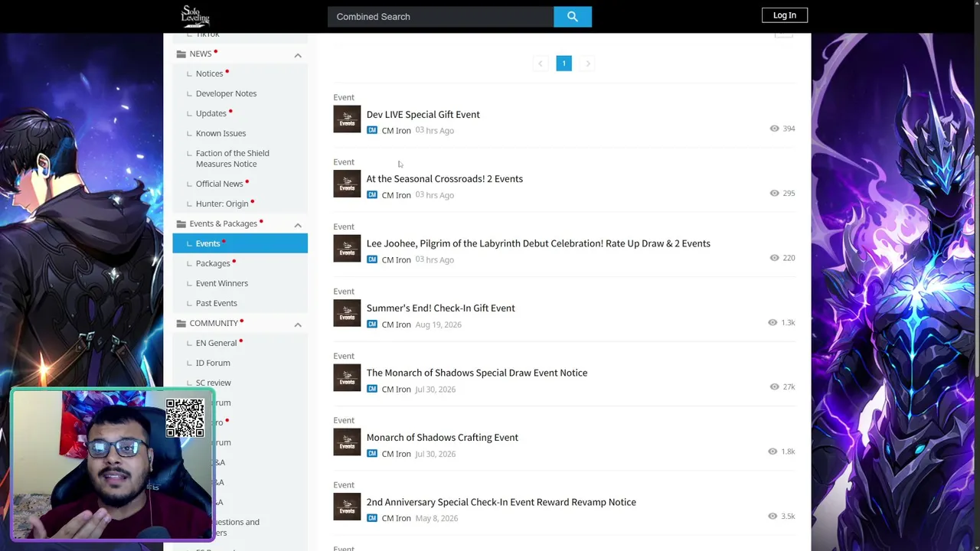Open Official News in the sidebar
Image resolution: width=980 pixels, height=551 pixels.
point(219,184)
